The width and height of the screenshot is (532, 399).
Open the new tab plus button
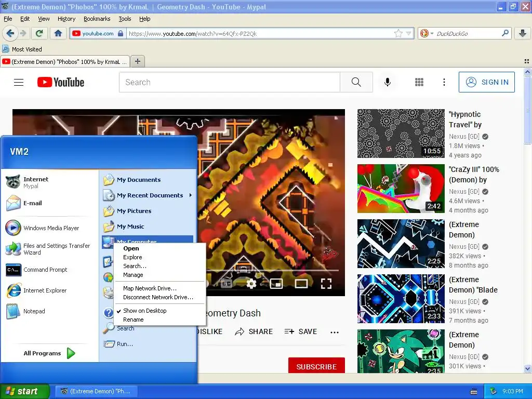click(137, 61)
